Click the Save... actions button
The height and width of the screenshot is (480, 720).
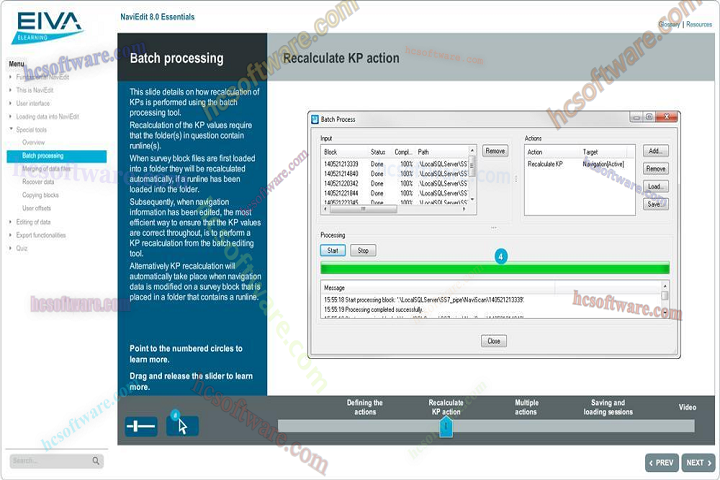tap(655, 204)
